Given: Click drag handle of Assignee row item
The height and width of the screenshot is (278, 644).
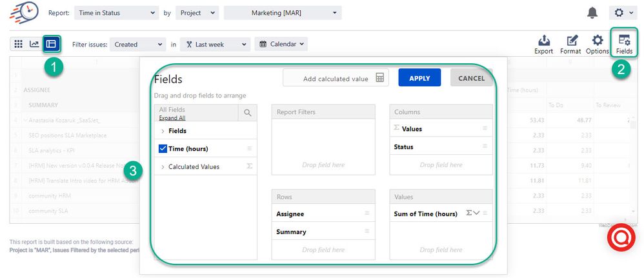Looking at the screenshot, I should point(367,213).
